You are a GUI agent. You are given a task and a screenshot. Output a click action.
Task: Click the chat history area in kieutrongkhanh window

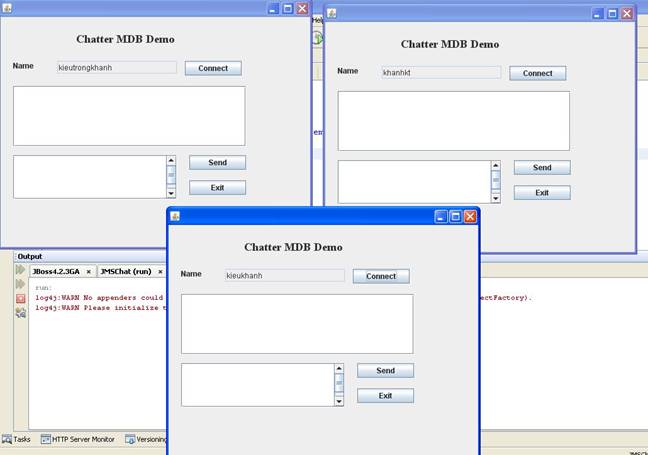[x=129, y=116]
